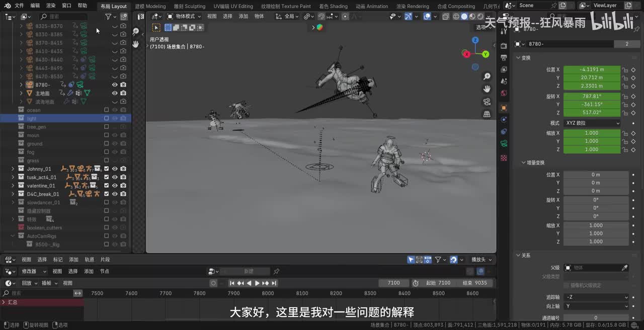Toggle D4C_break_01 eye visibility
Viewport: 644px width, 330px height.
tap(115, 194)
